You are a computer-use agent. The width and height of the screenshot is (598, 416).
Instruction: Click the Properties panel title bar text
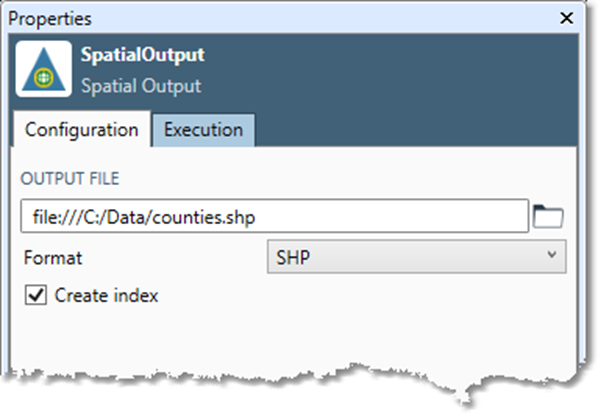(50, 19)
